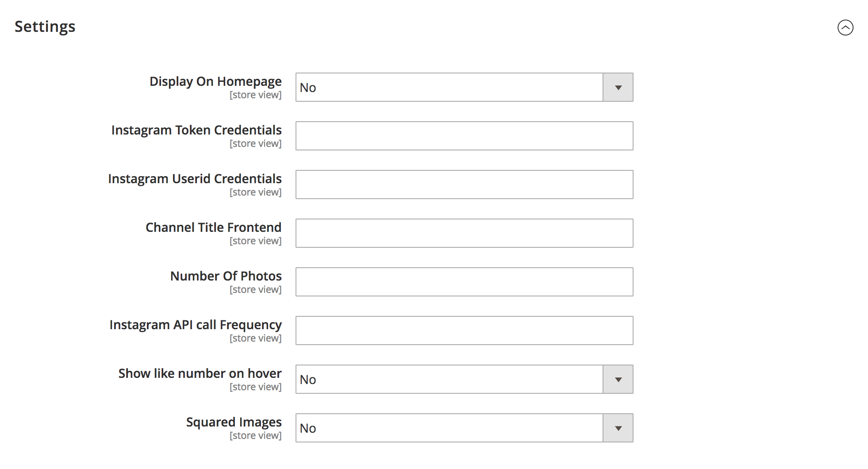Click the Instagram Userid Credentials label

point(195,179)
